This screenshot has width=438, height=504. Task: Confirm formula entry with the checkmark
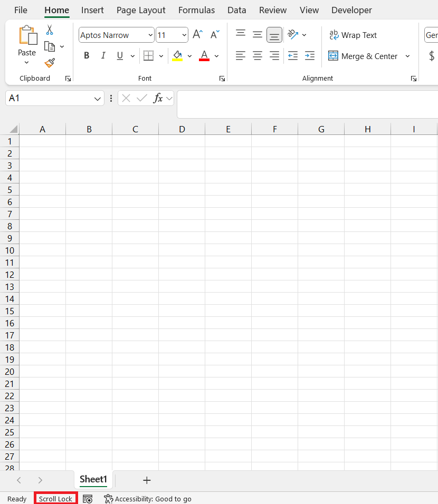point(141,98)
